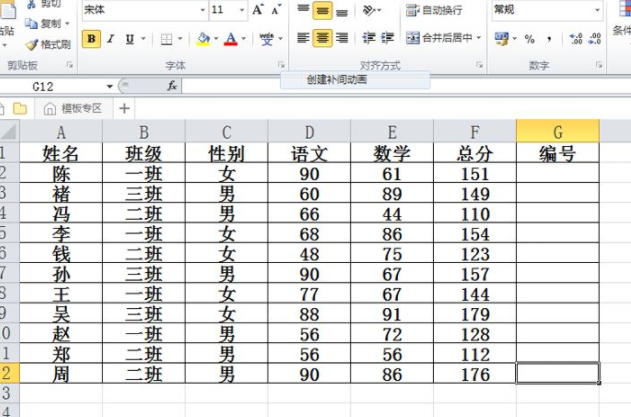
Task: Select bottom vertical align icon
Action: tap(342, 11)
